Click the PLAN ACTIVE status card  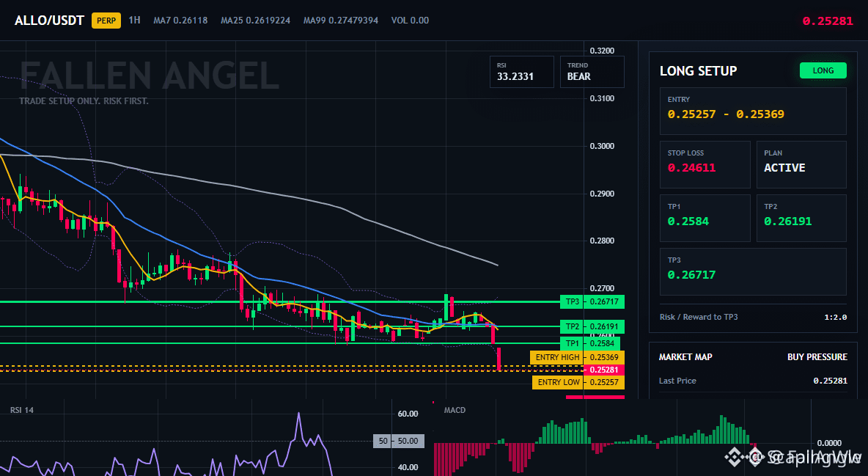(x=801, y=164)
